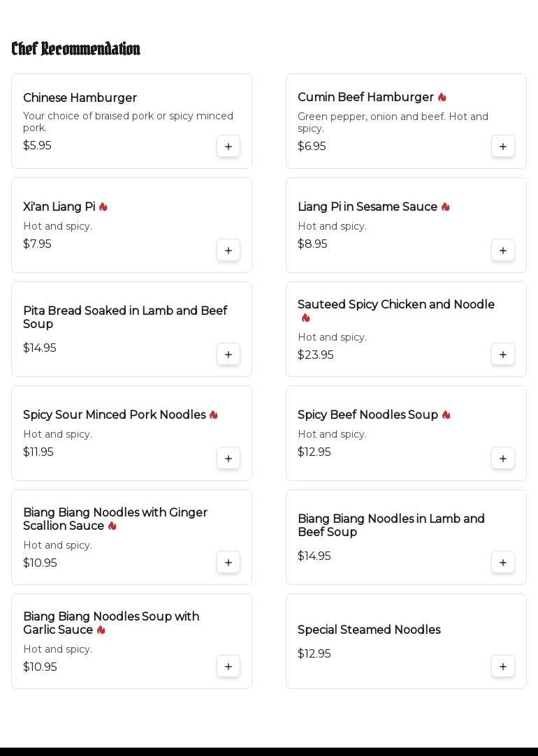Add Biang Biang Noodles with Ginger Scallion
Image resolution: width=538 pixels, height=756 pixels.
coord(228,563)
